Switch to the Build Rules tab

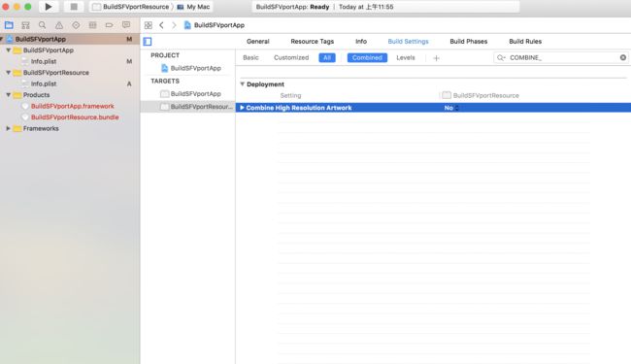pyautogui.click(x=525, y=42)
